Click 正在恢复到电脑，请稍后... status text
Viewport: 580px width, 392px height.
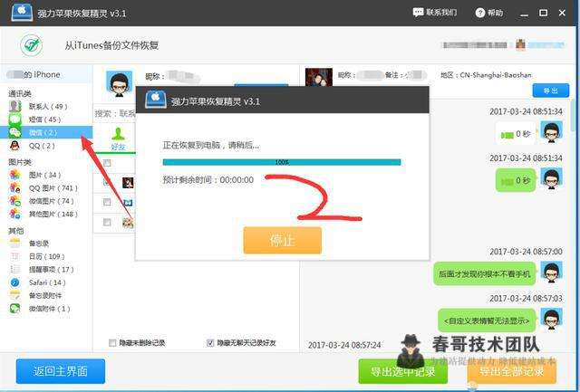click(211, 145)
